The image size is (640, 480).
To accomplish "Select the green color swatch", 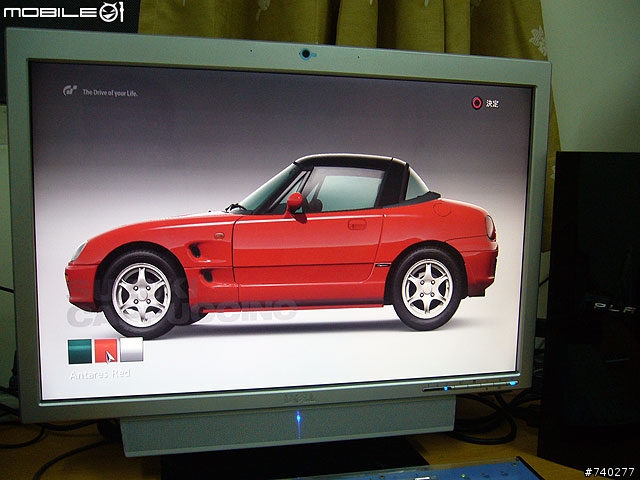I will [x=80, y=351].
